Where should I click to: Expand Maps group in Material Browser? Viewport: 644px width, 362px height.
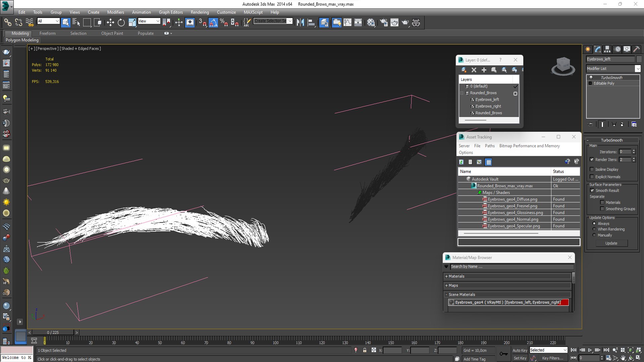(x=508, y=285)
